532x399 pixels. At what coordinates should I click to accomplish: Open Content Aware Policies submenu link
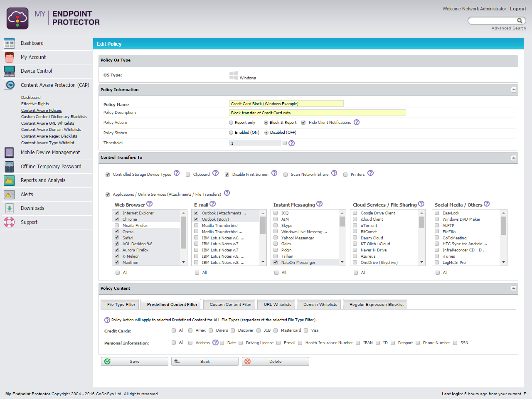(42, 111)
